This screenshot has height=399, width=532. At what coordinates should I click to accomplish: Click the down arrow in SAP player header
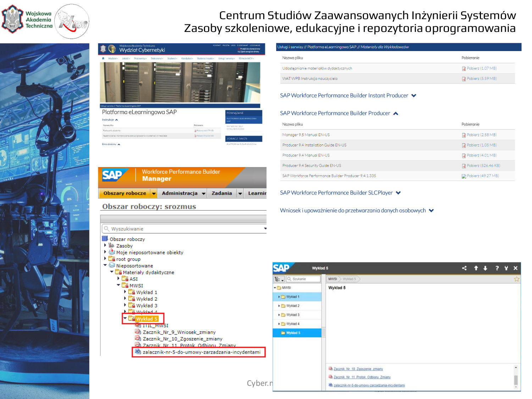(x=485, y=268)
